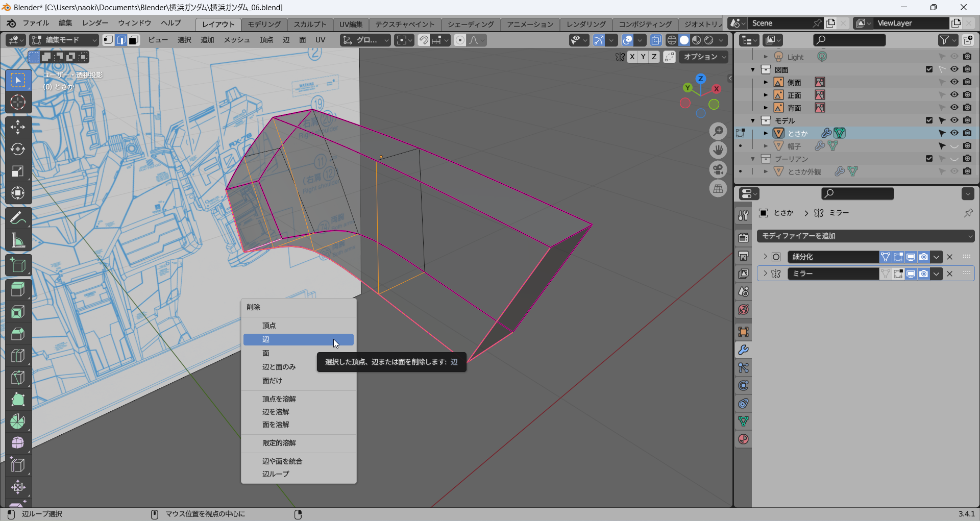Switch to the モデリング workspace tab
Image resolution: width=980 pixels, height=521 pixels.
(x=264, y=24)
